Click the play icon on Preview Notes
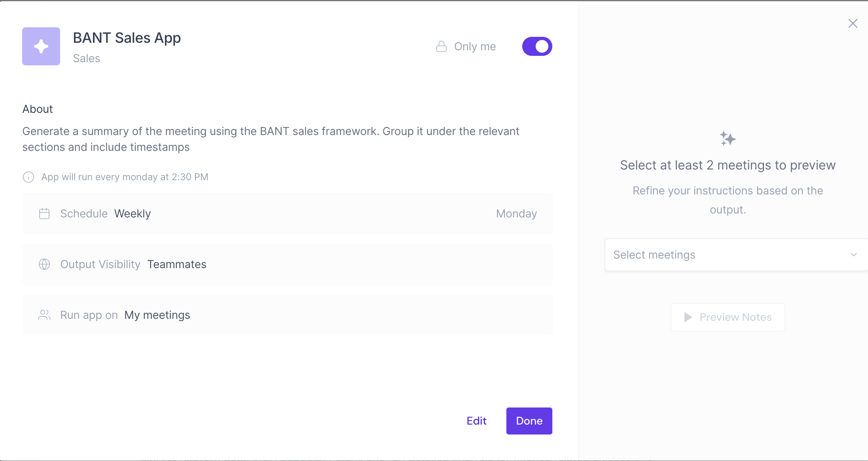Image resolution: width=868 pixels, height=461 pixels. pyautogui.click(x=688, y=317)
